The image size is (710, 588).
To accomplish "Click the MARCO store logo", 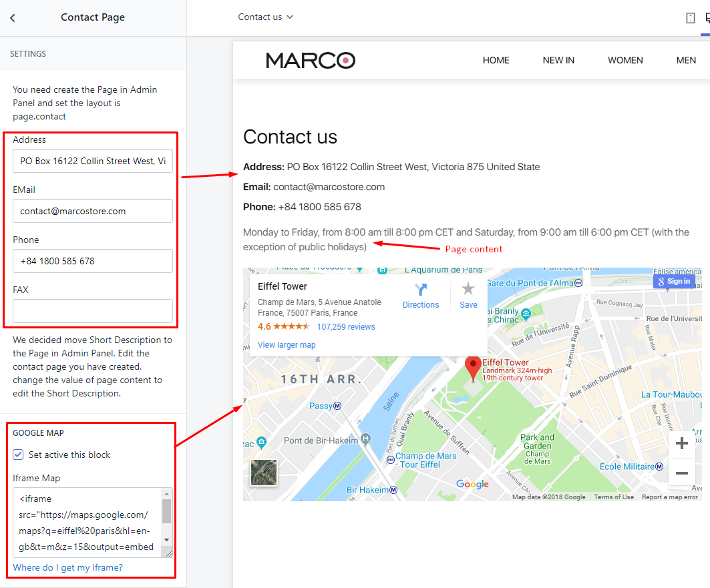I will 311,61.
